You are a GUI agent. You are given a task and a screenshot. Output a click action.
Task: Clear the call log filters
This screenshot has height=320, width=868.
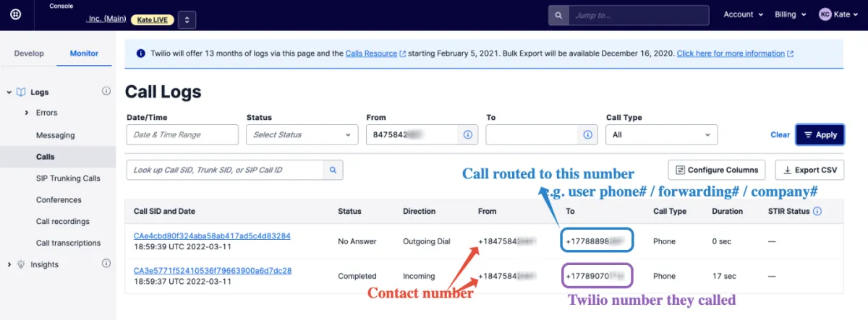[780, 134]
